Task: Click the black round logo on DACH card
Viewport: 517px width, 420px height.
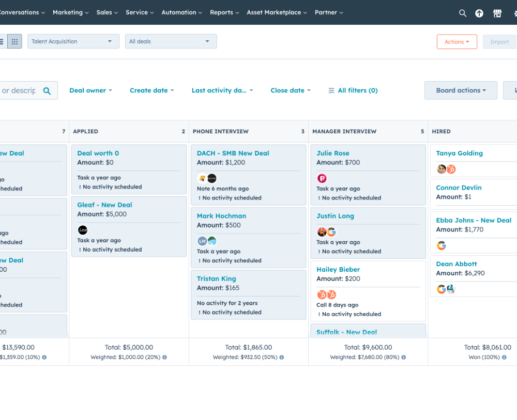Action: pyautogui.click(x=212, y=178)
